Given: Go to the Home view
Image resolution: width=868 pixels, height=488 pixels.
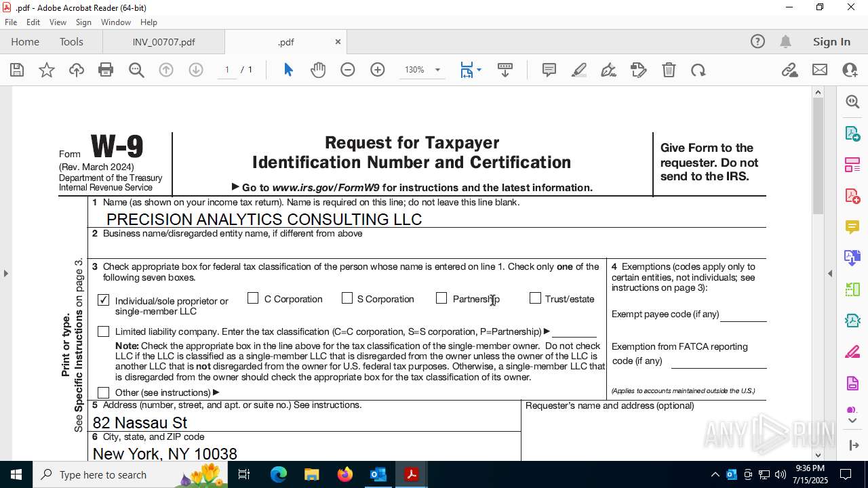Looking at the screenshot, I should click(x=25, y=42).
